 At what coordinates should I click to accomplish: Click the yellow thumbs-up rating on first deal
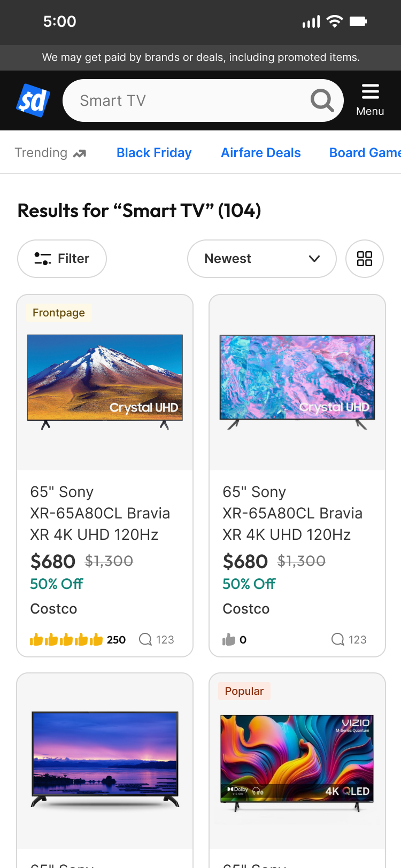tap(66, 639)
